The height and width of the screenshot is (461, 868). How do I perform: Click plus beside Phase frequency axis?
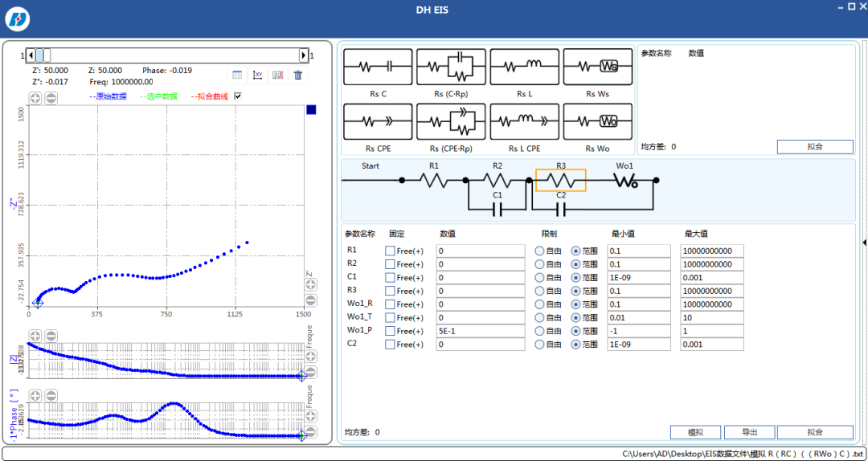[x=311, y=416]
